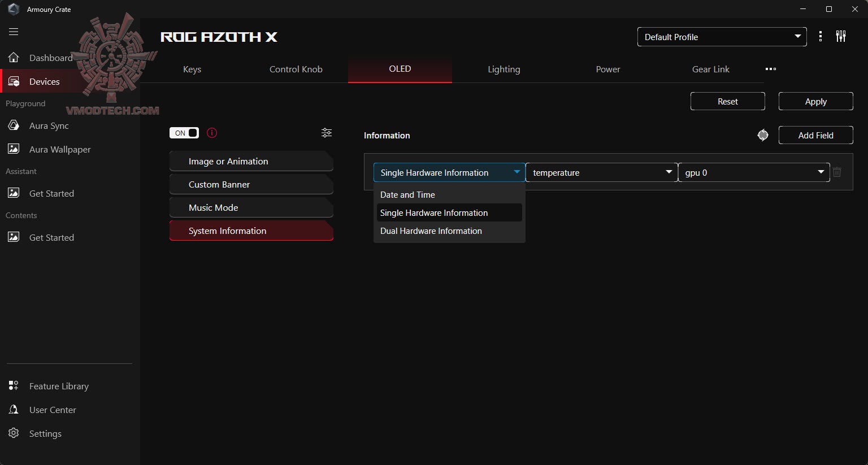The width and height of the screenshot is (868, 465).
Task: Click the Contents section label
Action: (x=21, y=215)
